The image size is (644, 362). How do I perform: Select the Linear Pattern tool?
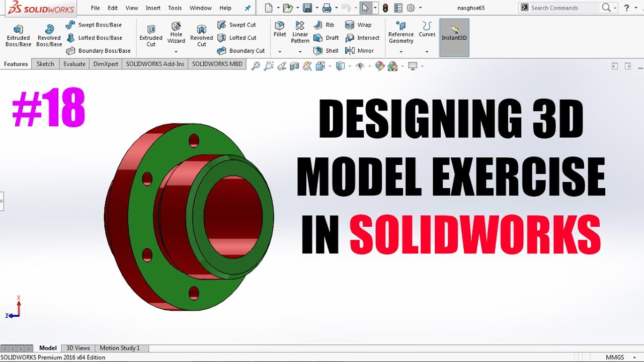click(x=300, y=32)
